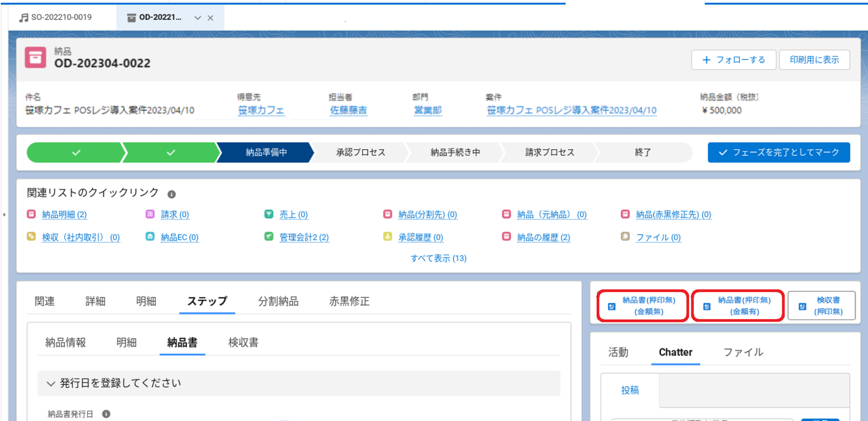
Task: Click info icon next to 関連リストのクイックリンク
Action: [x=172, y=194]
